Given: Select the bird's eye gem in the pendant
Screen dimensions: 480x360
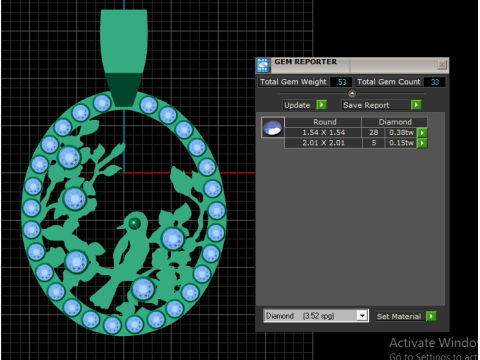Looking at the screenshot, I should point(135,223).
